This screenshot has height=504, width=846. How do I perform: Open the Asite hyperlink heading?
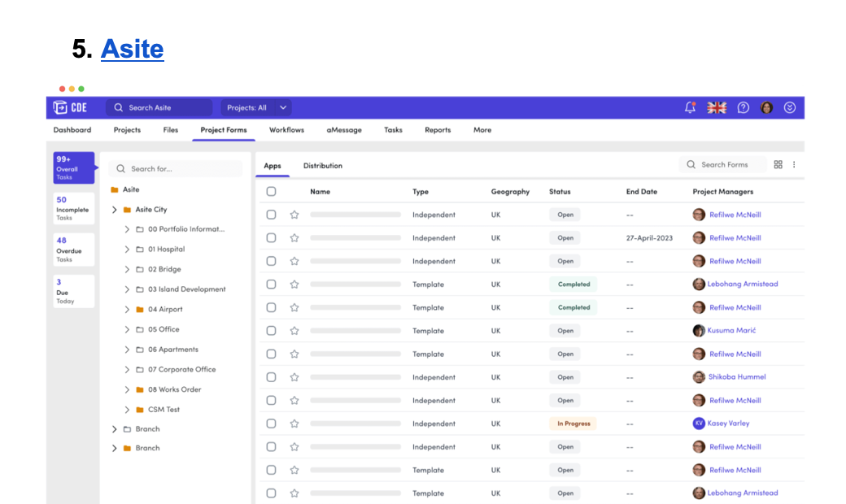pos(132,49)
